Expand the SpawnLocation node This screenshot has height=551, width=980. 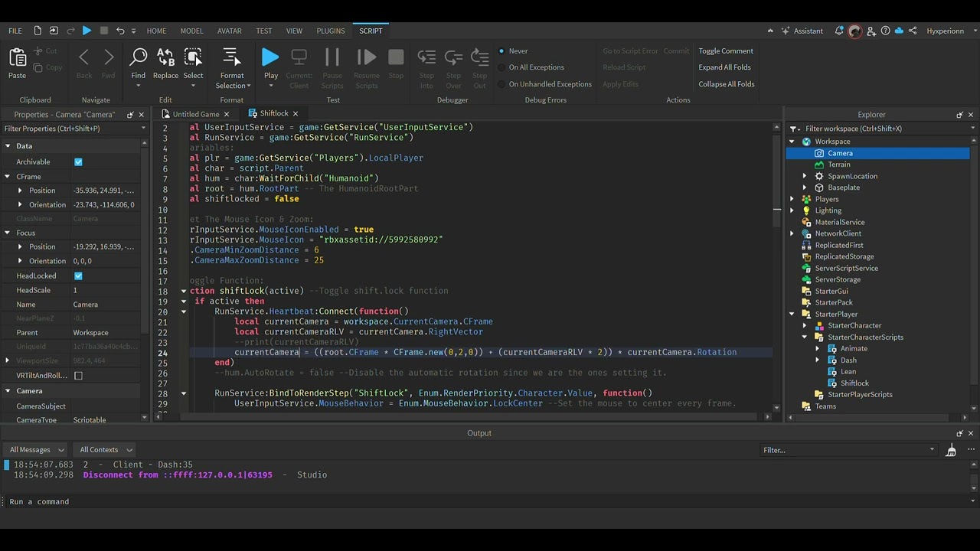coord(805,176)
